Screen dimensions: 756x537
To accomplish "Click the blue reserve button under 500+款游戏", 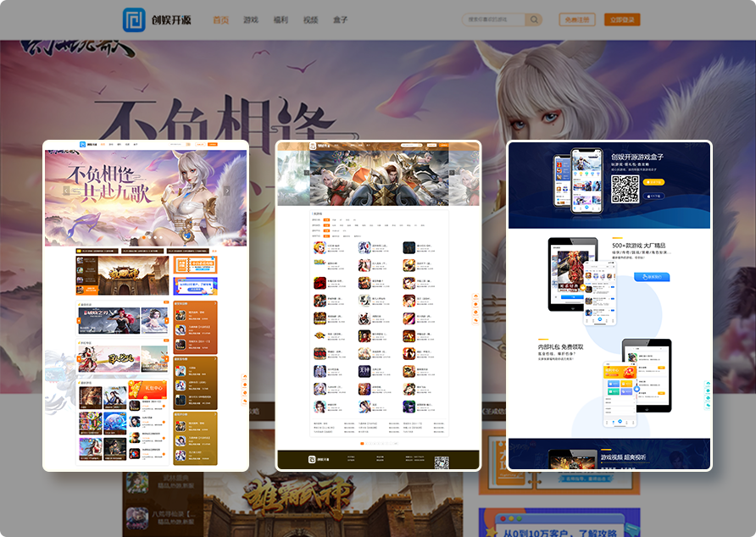I will click(652, 277).
